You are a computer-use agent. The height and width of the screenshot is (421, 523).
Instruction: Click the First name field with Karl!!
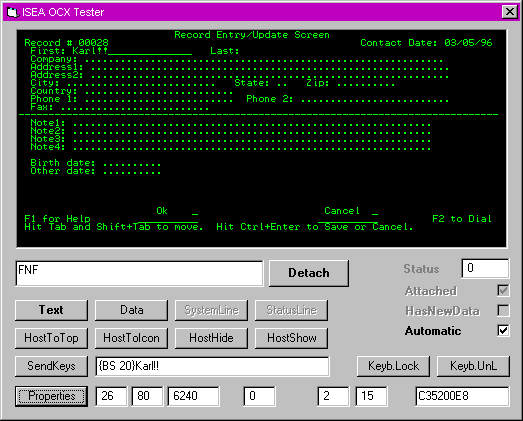(132, 51)
